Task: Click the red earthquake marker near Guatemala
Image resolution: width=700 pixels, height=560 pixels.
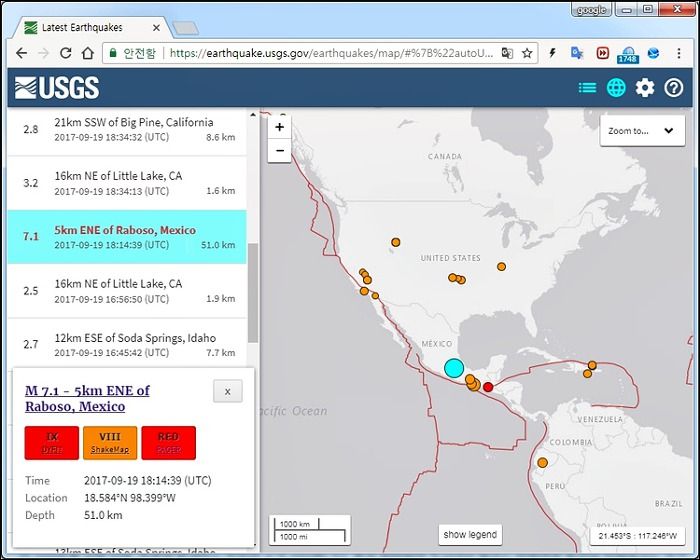Action: pyautogui.click(x=488, y=387)
